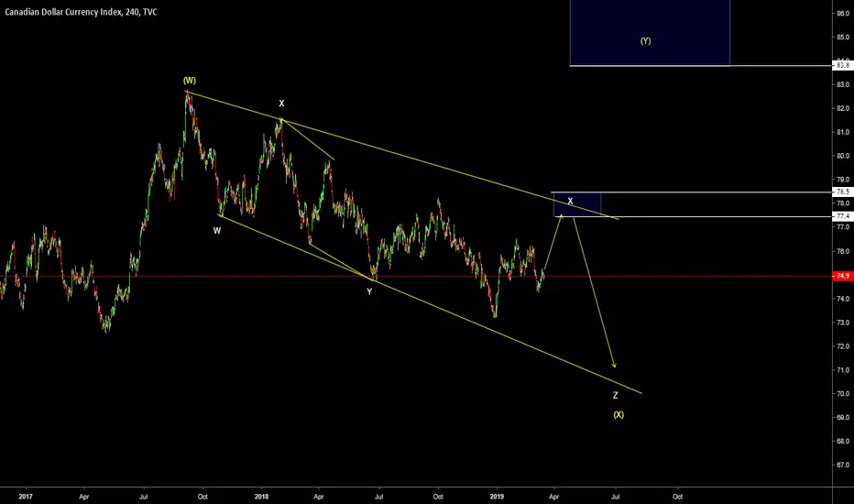
Task: Click the 82.0 price axis label
Action: 843,108
